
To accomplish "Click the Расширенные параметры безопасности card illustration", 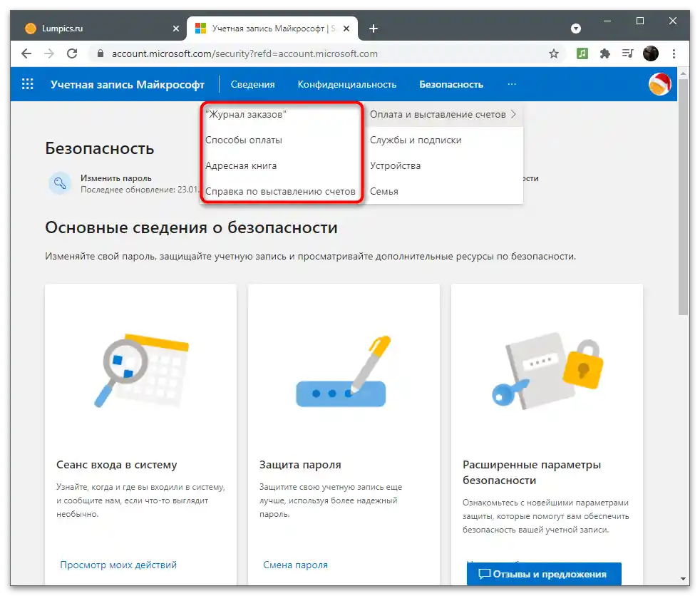I will tap(548, 371).
